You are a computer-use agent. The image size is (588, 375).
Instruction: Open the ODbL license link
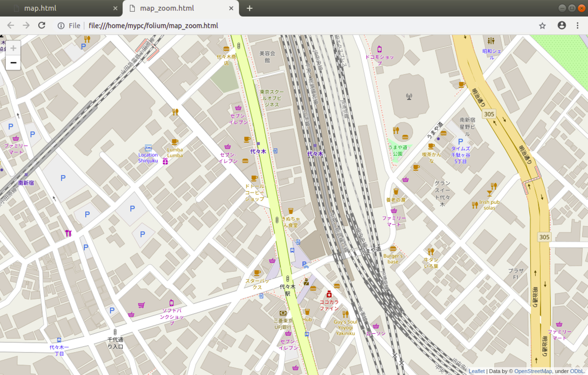(x=577, y=371)
